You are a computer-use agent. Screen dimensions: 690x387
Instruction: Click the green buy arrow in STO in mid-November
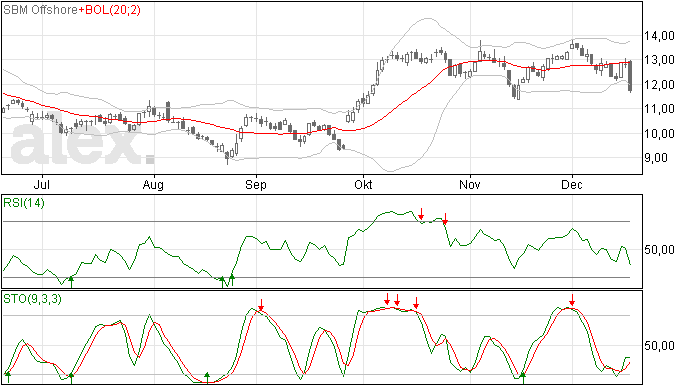pyautogui.click(x=522, y=377)
